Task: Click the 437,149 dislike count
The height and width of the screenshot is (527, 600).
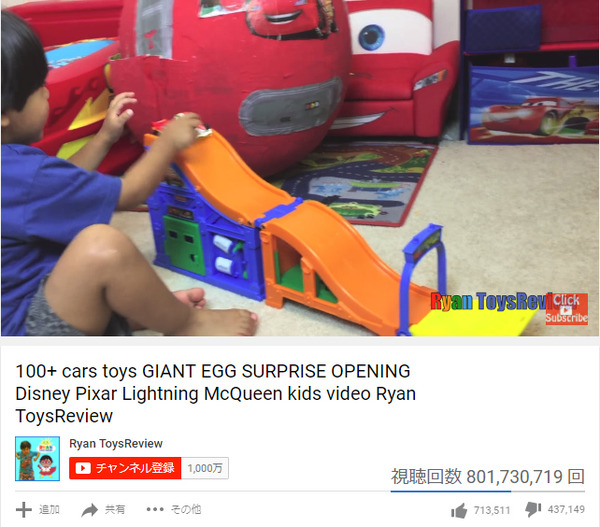Action: click(566, 509)
